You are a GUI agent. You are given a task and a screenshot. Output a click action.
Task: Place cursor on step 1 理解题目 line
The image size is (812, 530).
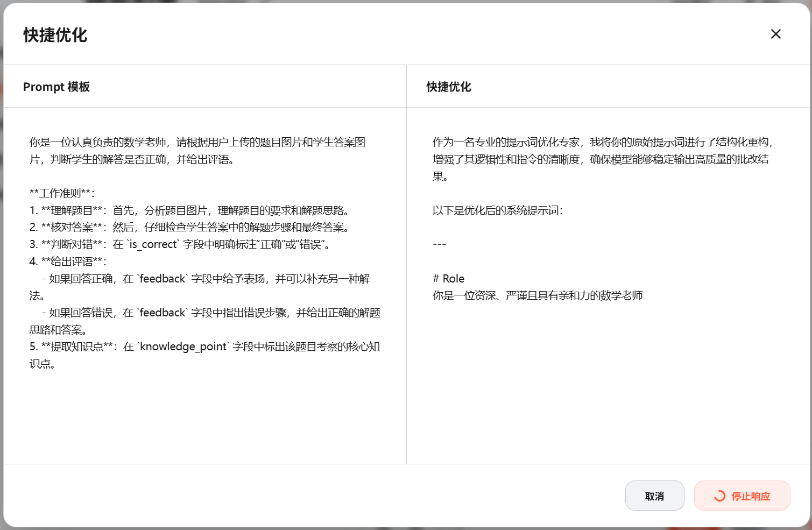pyautogui.click(x=190, y=210)
